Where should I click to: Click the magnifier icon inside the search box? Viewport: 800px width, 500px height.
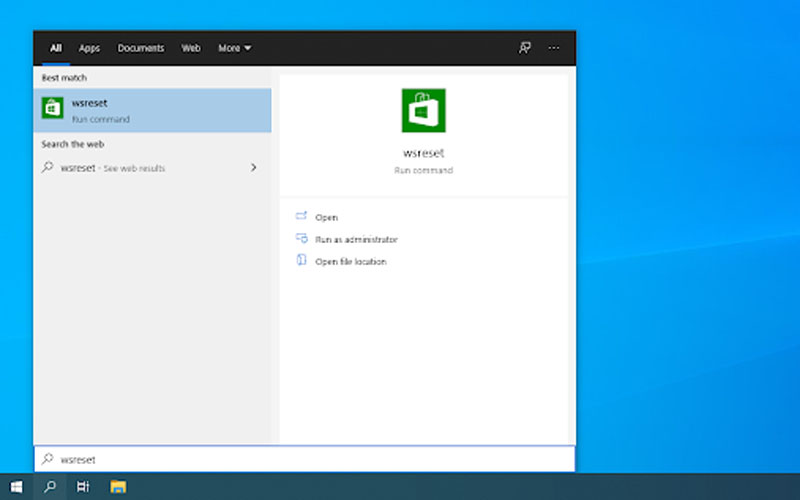point(47,459)
